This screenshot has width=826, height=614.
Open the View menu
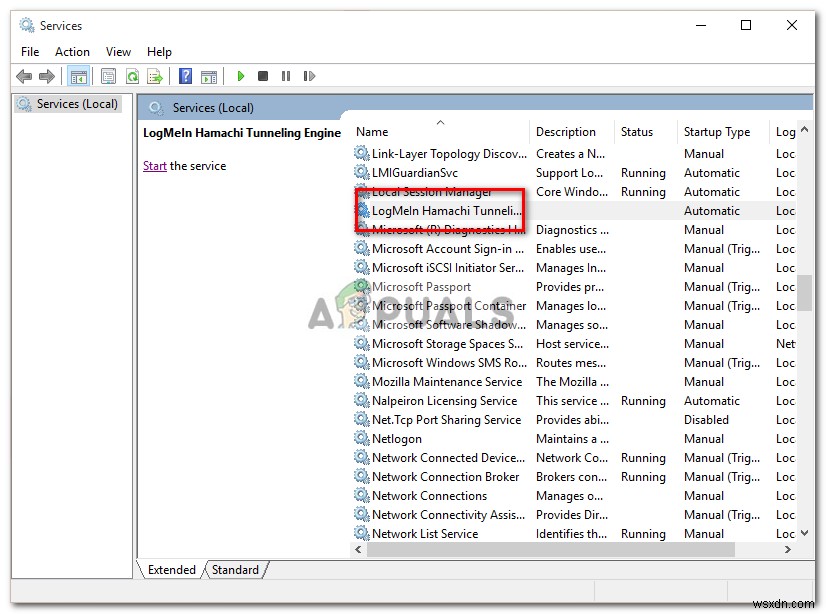point(118,52)
